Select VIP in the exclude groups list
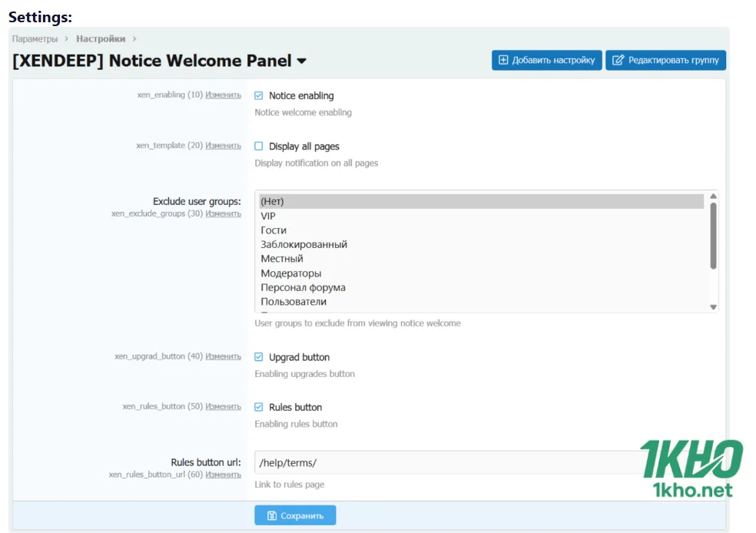The width and height of the screenshot is (756, 533). pos(268,216)
